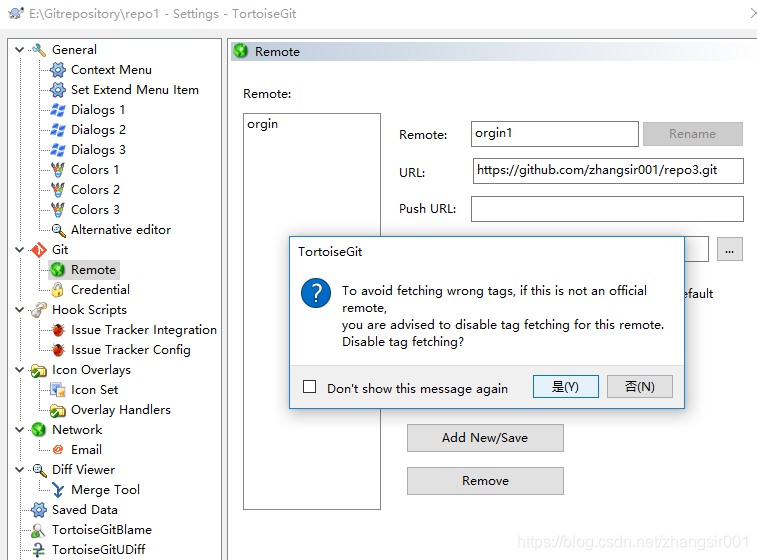
Task: Click the Merge Tool branch icon
Action: (58, 490)
